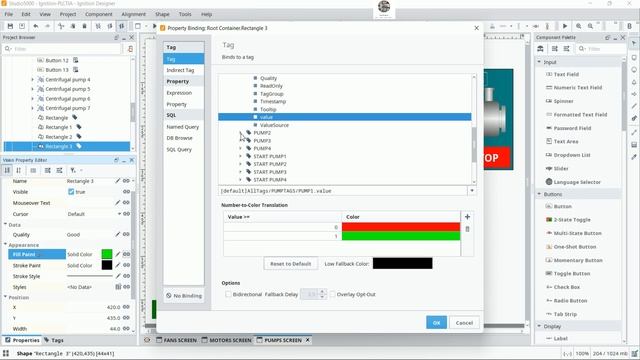Select Momentary Button in component palette

point(574,260)
